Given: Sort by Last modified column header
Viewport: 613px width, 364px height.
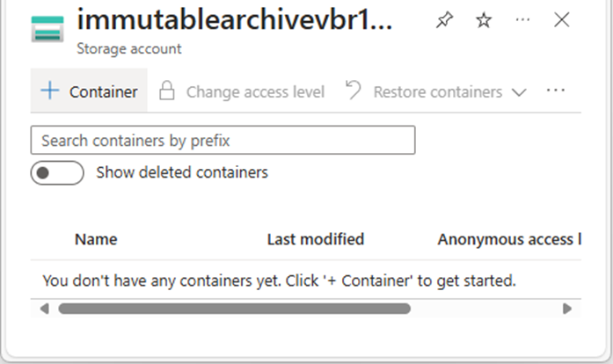Looking at the screenshot, I should click(x=316, y=239).
